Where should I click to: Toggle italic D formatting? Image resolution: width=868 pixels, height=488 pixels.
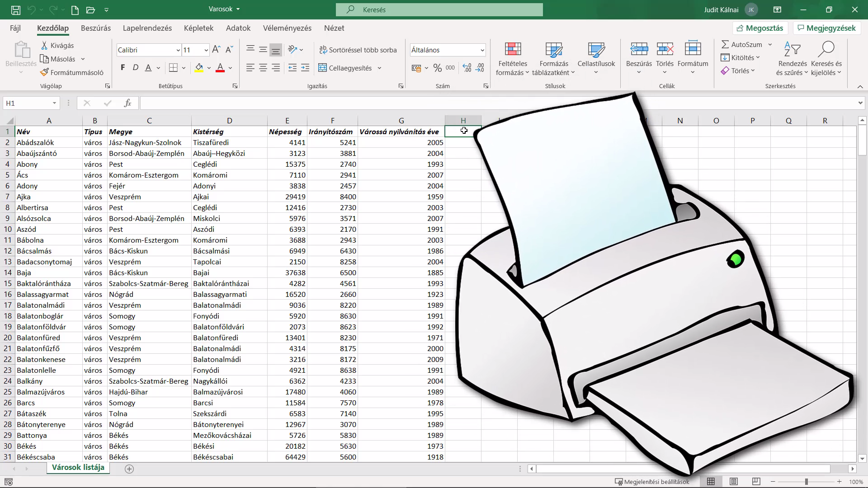tap(135, 68)
